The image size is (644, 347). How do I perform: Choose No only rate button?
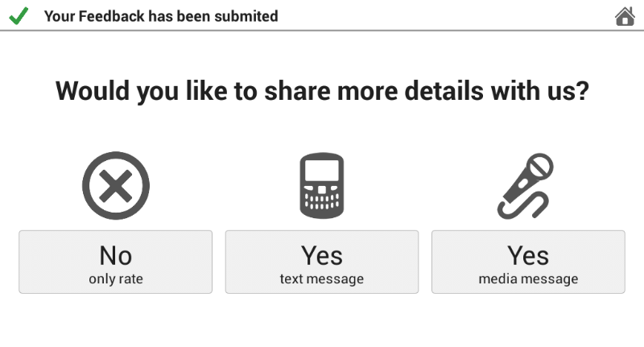click(x=115, y=262)
